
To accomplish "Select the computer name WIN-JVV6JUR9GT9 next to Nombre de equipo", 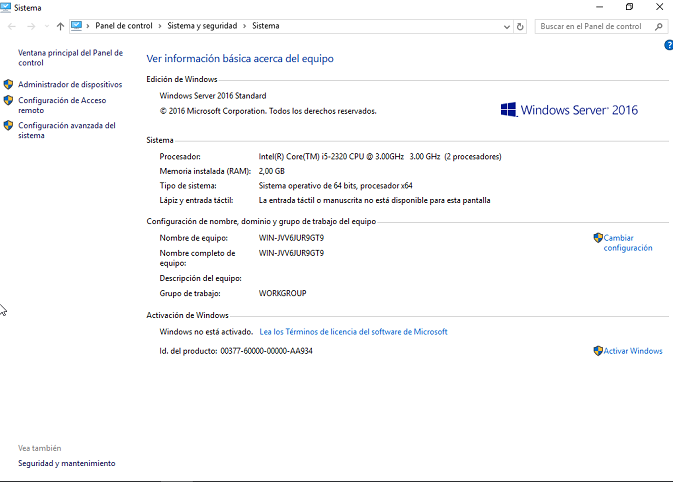I will pos(291,237).
